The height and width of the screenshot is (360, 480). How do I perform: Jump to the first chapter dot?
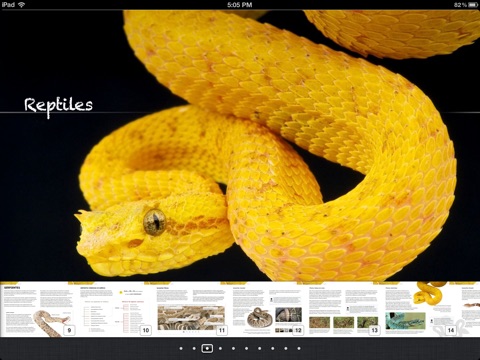pyautogui.click(x=181, y=348)
